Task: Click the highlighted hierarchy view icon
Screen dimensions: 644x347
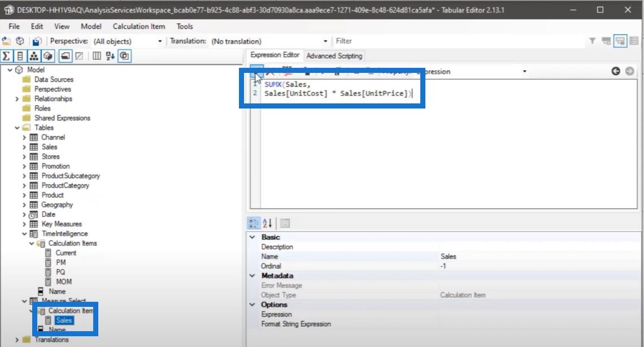Action: [620, 41]
